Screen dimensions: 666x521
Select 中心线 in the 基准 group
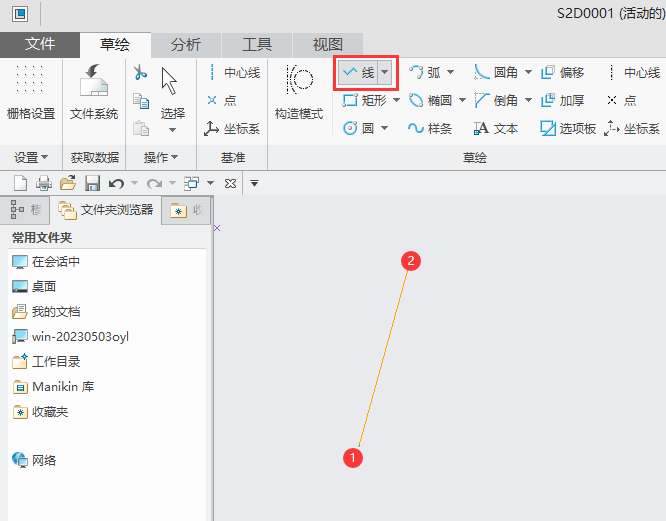234,73
